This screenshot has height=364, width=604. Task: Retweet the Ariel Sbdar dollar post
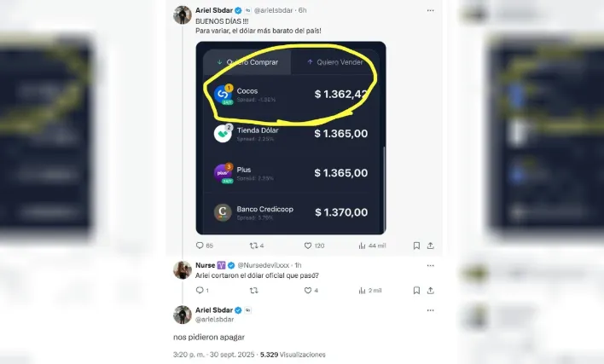click(x=257, y=246)
